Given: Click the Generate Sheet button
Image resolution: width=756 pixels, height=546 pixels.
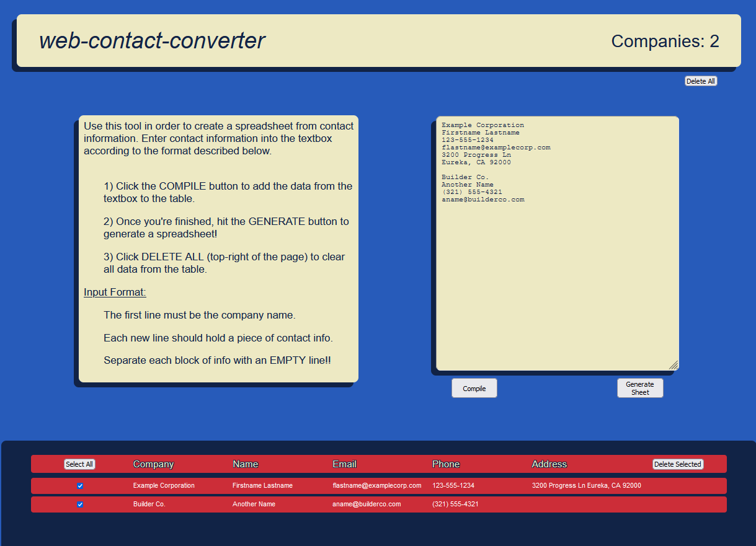Looking at the screenshot, I should (x=639, y=388).
